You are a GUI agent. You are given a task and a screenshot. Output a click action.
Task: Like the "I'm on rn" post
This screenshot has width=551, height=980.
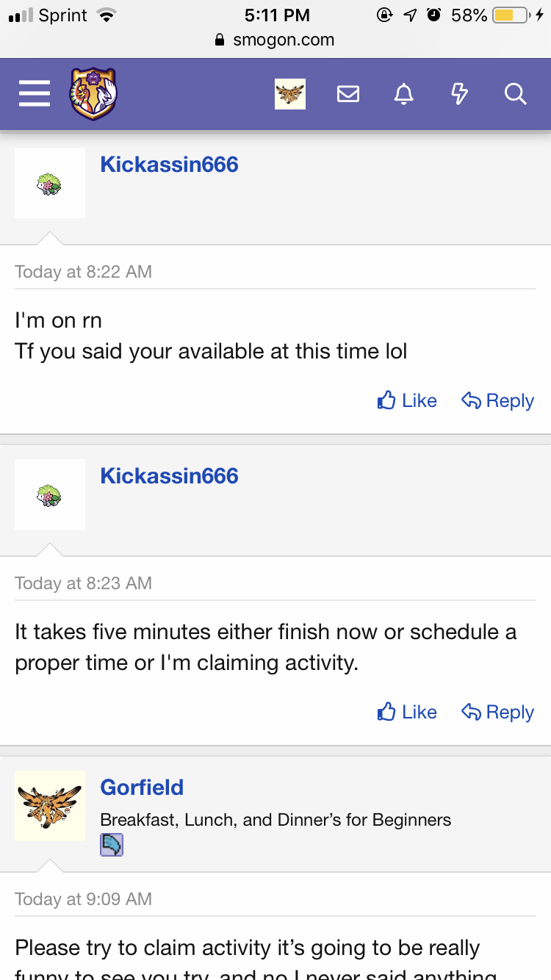(407, 400)
